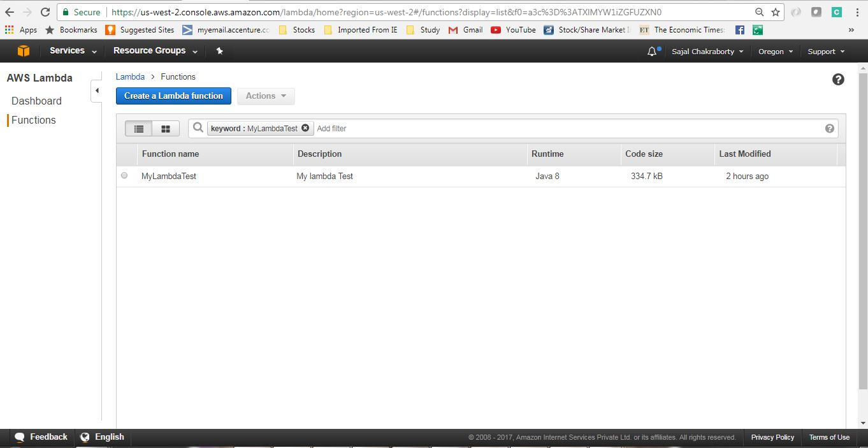This screenshot has width=868, height=448.
Task: Click the Lambda breadcrumb link
Action: point(130,76)
